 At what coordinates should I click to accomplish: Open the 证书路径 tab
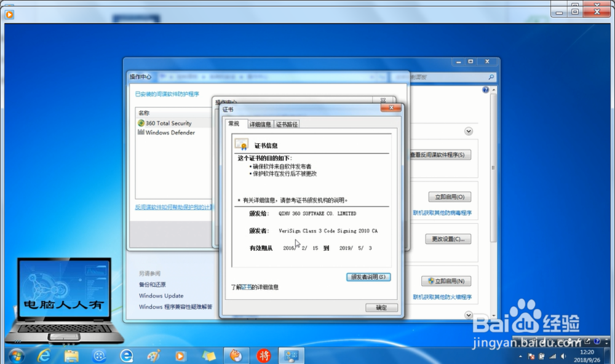287,124
